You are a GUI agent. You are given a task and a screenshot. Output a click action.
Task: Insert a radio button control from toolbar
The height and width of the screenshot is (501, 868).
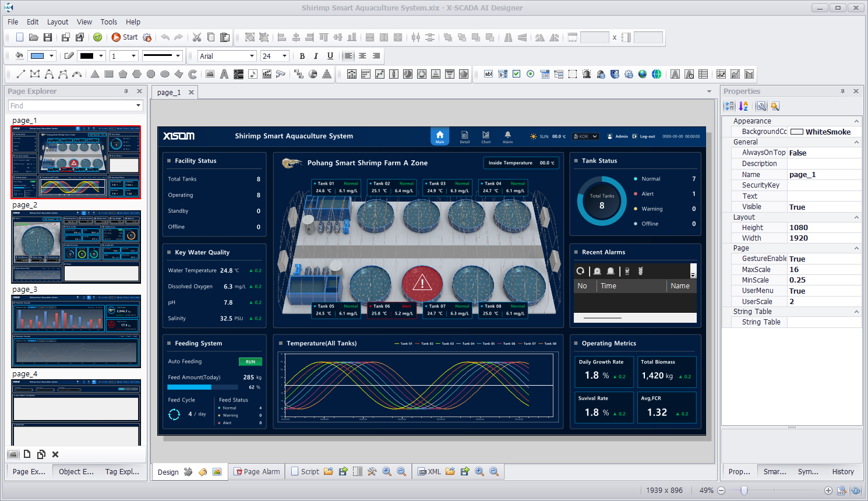(531, 74)
